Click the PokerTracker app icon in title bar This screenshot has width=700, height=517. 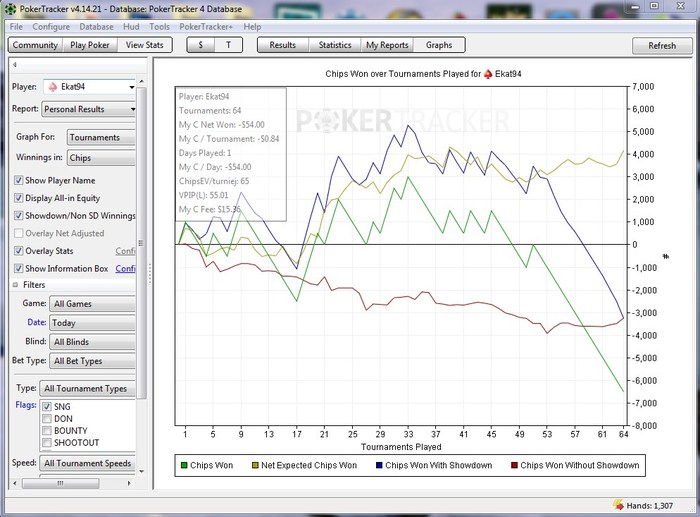tap(10, 8)
